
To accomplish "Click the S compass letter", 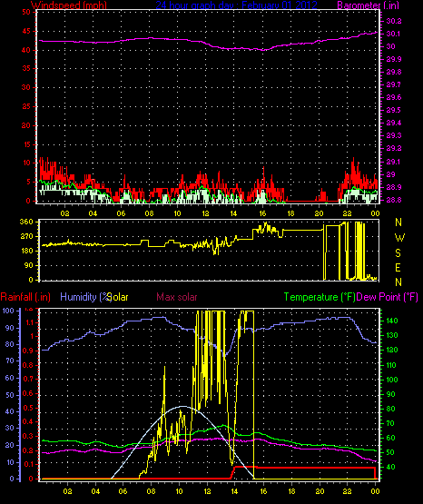I will 398,253.
